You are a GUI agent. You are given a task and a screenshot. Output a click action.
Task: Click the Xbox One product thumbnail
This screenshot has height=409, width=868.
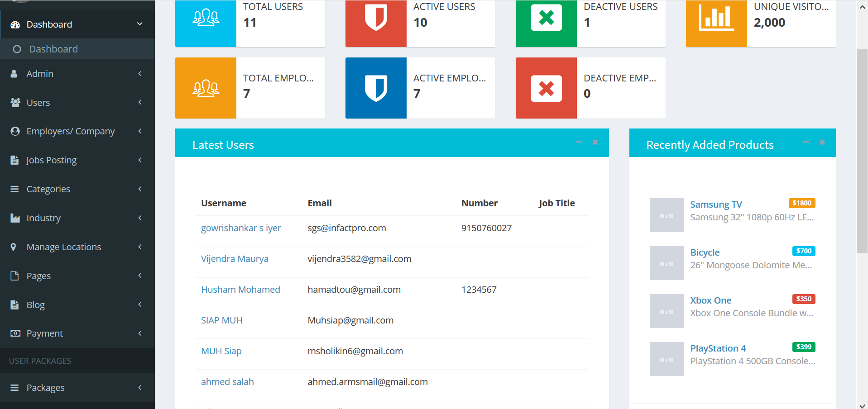666,311
